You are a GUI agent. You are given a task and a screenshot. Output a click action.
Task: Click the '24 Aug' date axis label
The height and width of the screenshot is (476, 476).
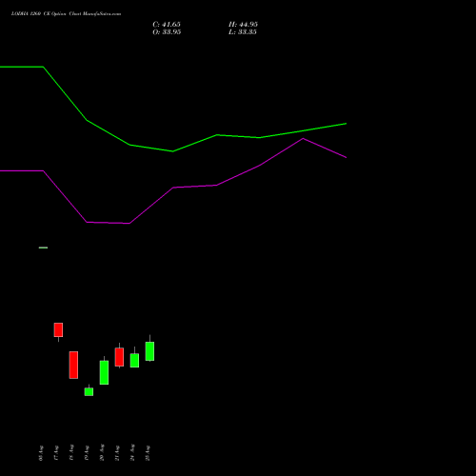[x=132, y=452]
